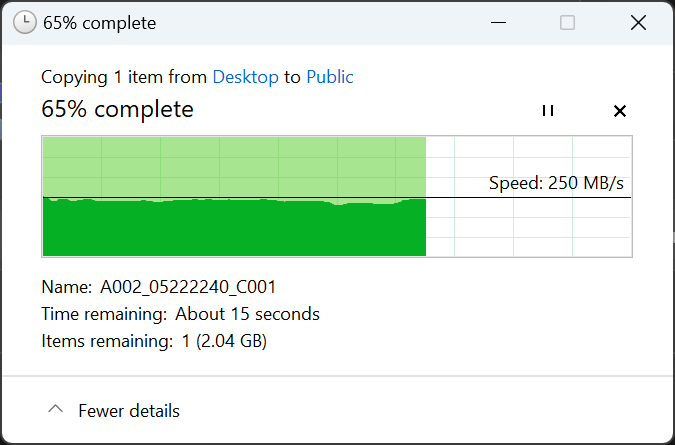Select the Speed: 250 MB/s label
Image resolution: width=675 pixels, height=445 pixels.
pos(556,183)
